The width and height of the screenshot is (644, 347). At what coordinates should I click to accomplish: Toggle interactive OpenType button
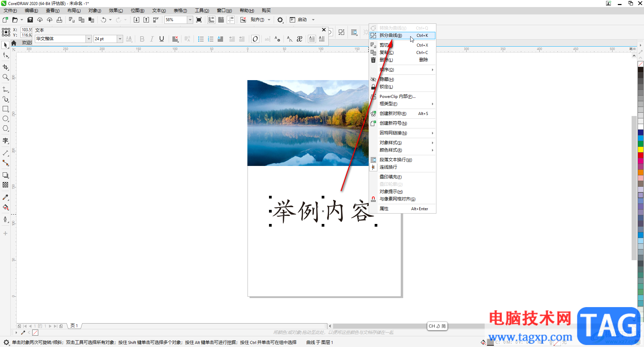255,39
